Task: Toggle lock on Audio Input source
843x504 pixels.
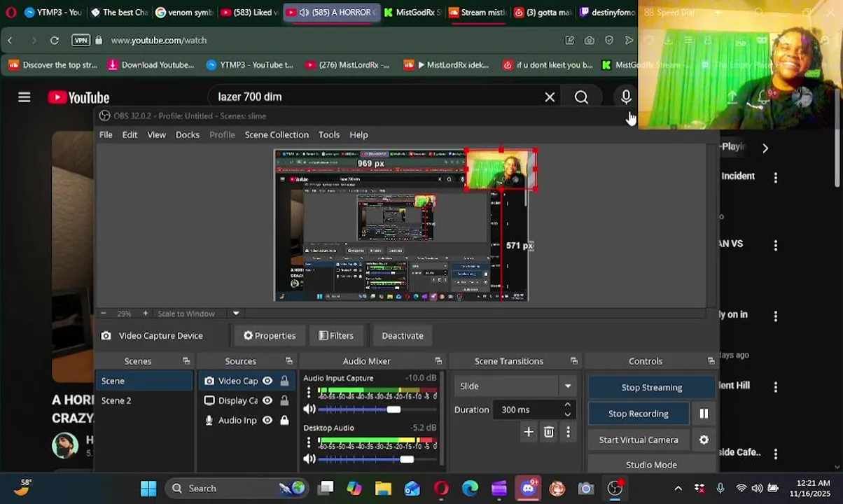Action: point(284,420)
